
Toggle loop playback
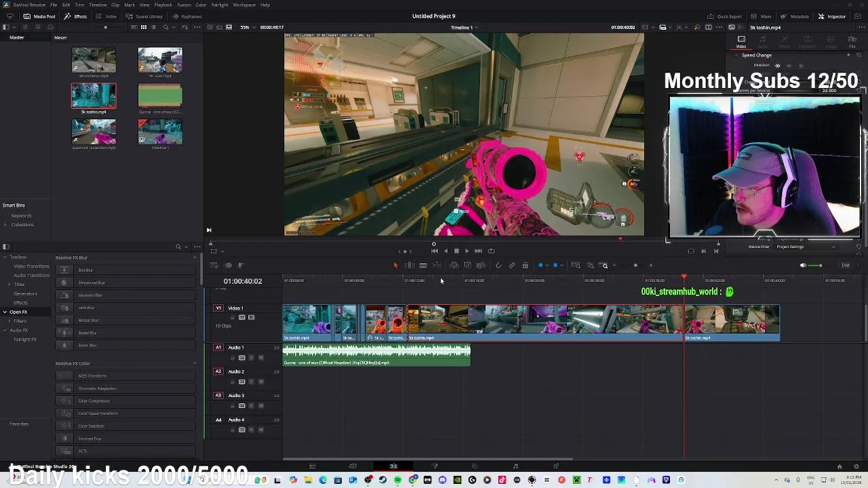click(491, 251)
